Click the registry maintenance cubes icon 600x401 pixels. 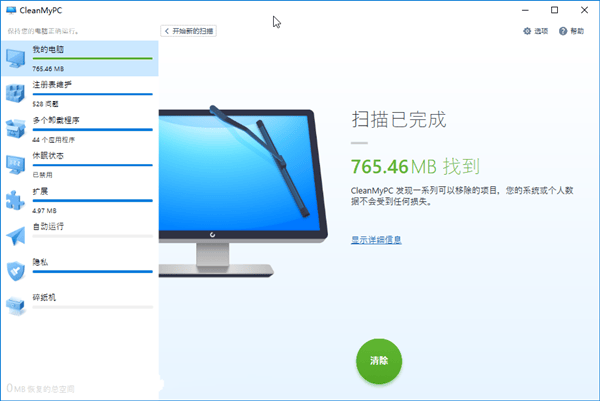[x=15, y=93]
